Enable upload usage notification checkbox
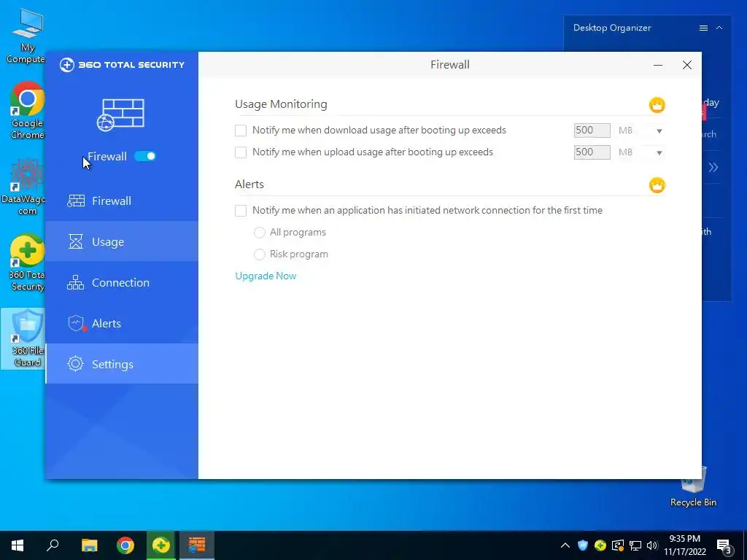The image size is (747, 560). (241, 152)
